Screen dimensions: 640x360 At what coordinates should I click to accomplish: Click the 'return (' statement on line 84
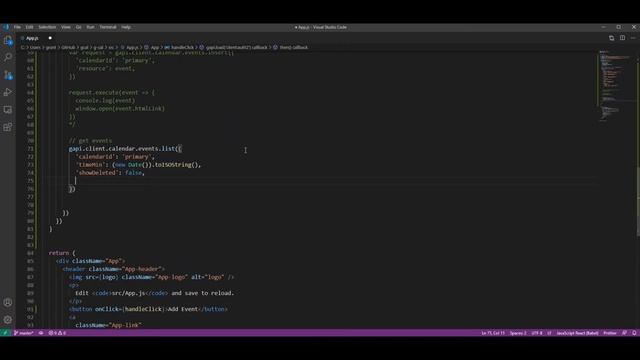[x=62, y=253]
